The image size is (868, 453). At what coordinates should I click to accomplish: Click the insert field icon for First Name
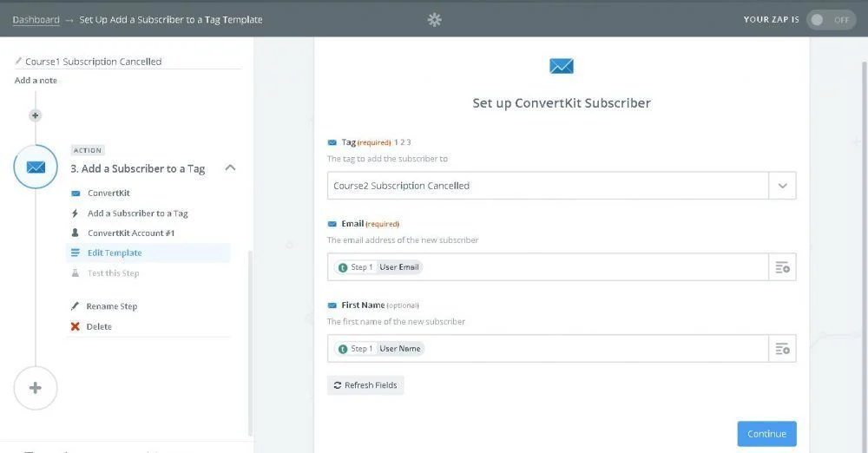point(782,349)
